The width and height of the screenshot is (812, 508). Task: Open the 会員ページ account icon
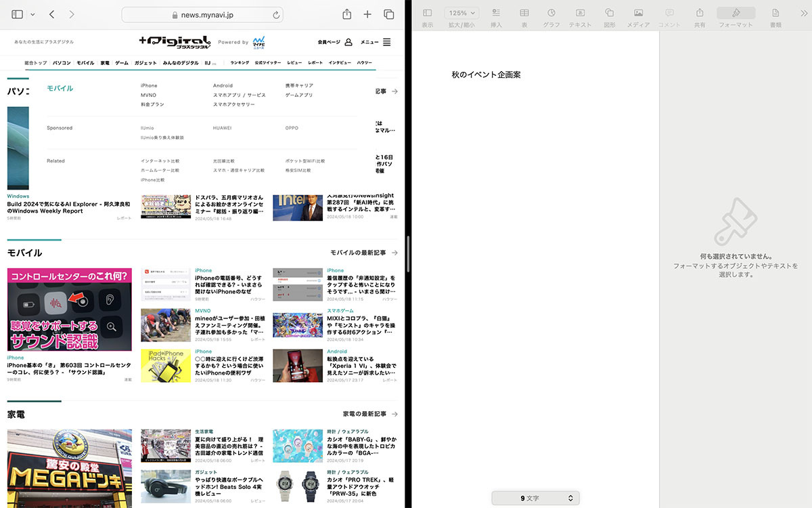(348, 42)
